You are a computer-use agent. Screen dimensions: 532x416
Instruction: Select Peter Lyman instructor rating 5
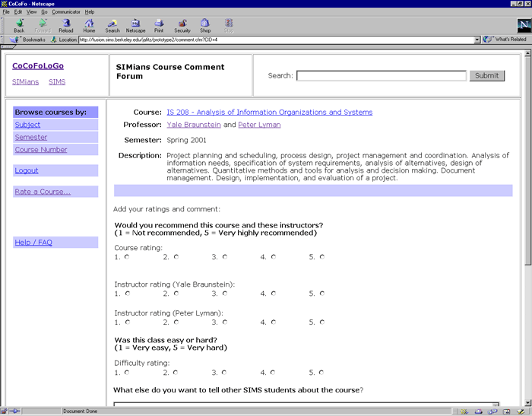coord(322,322)
